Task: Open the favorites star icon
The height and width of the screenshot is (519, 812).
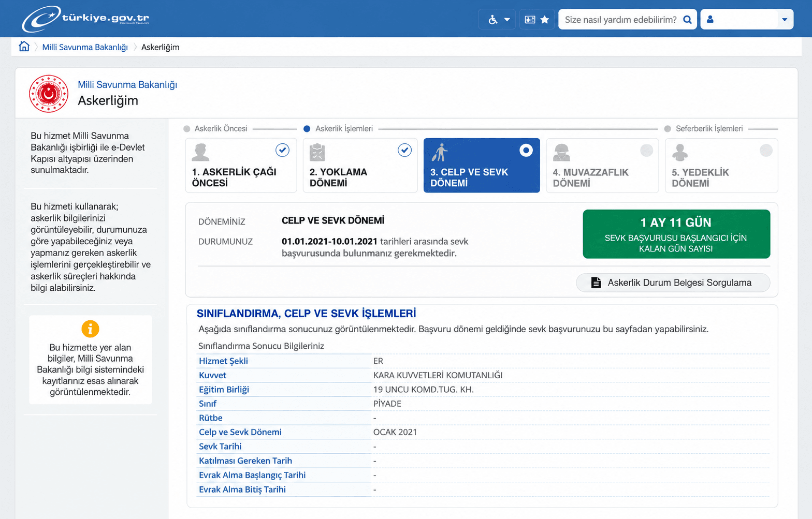Action: (x=545, y=20)
